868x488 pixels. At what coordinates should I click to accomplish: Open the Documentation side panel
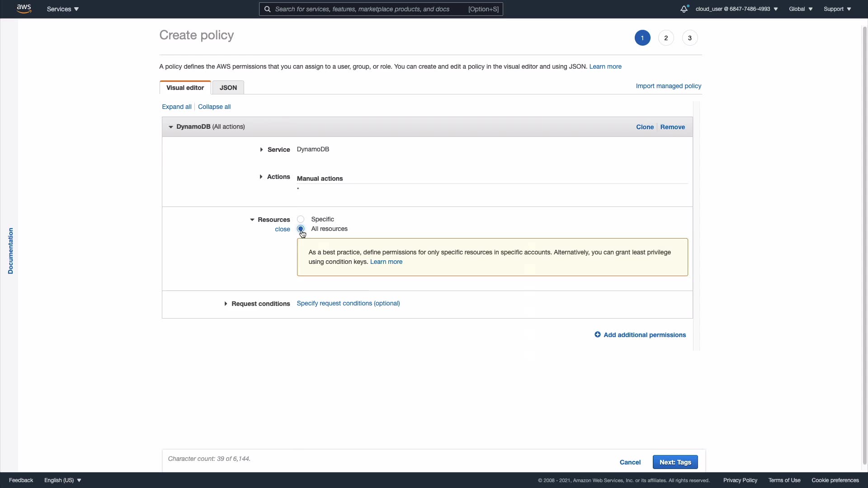[x=10, y=251]
